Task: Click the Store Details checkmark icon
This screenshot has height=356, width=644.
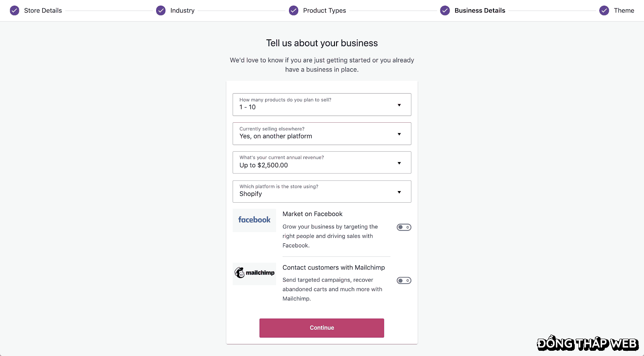Action: (14, 10)
